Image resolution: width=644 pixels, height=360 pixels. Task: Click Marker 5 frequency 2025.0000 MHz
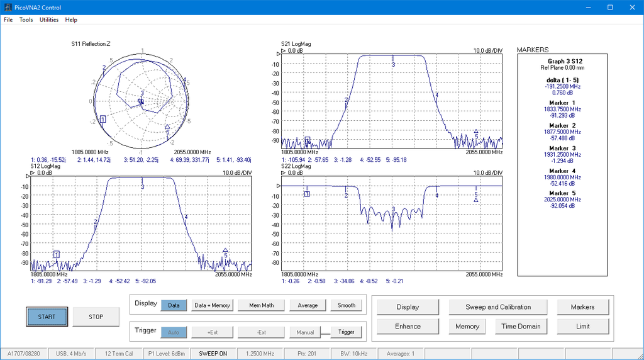(x=562, y=200)
